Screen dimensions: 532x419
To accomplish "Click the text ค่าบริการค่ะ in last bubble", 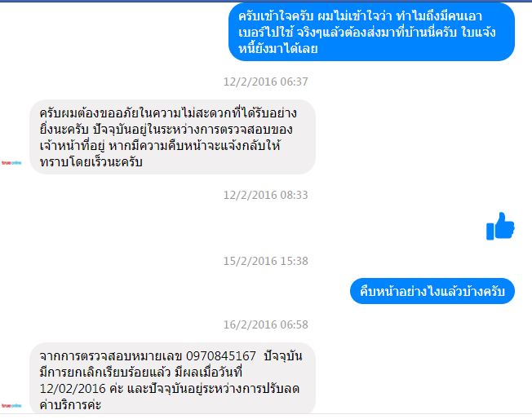I will click(x=70, y=404).
